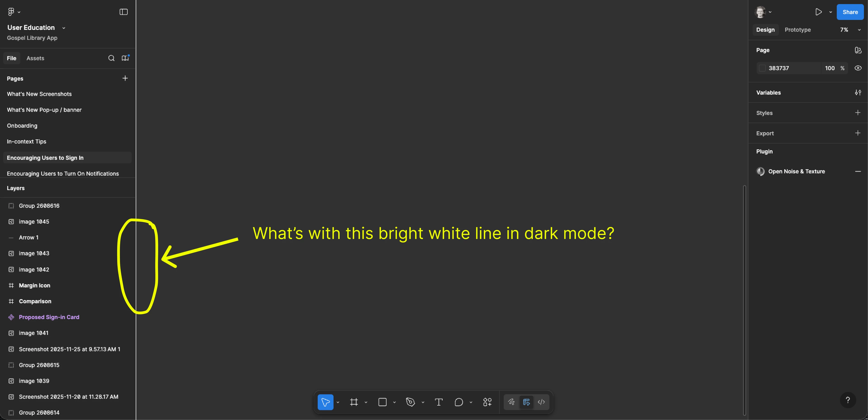This screenshot has height=420, width=868.
Task: Select the Text tool
Action: 438,402
